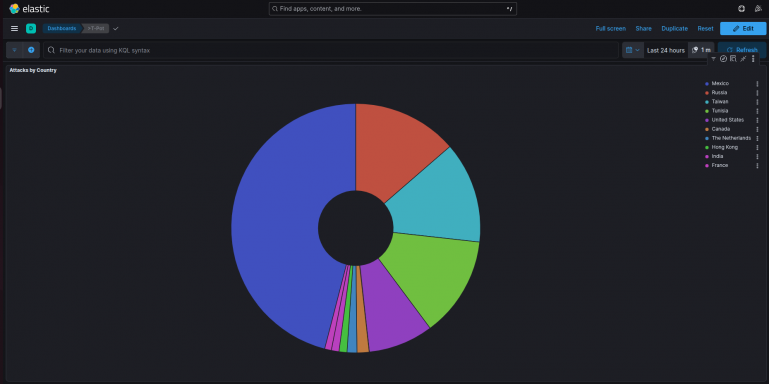Toggle United States series in the legend

pos(728,120)
